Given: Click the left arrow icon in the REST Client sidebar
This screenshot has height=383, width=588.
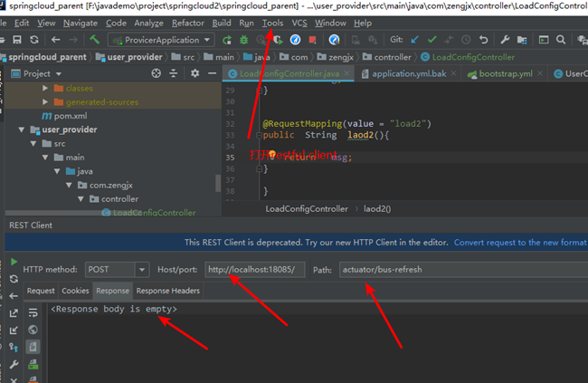Looking at the screenshot, I should click(14, 296).
